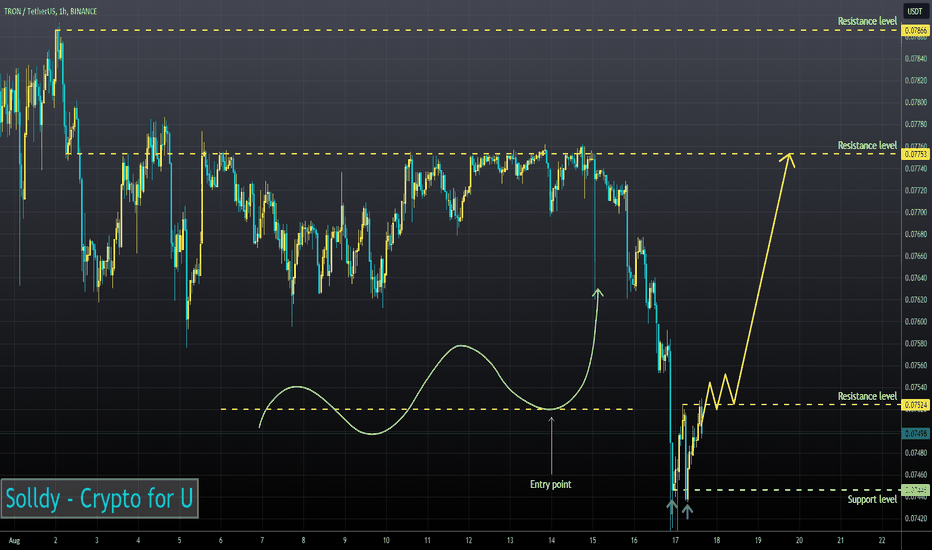Click the 0.07640 price axis value
Viewport: 932px width, 550px height.
[915, 278]
